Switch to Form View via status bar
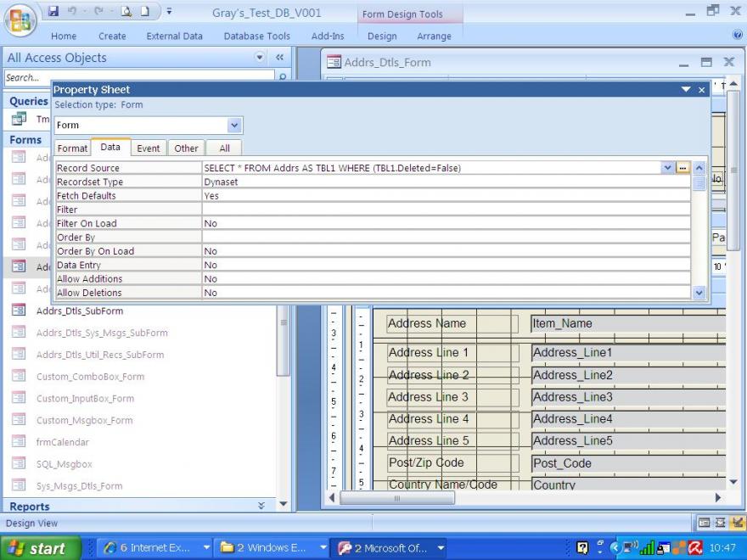This screenshot has width=747, height=560. click(704, 524)
